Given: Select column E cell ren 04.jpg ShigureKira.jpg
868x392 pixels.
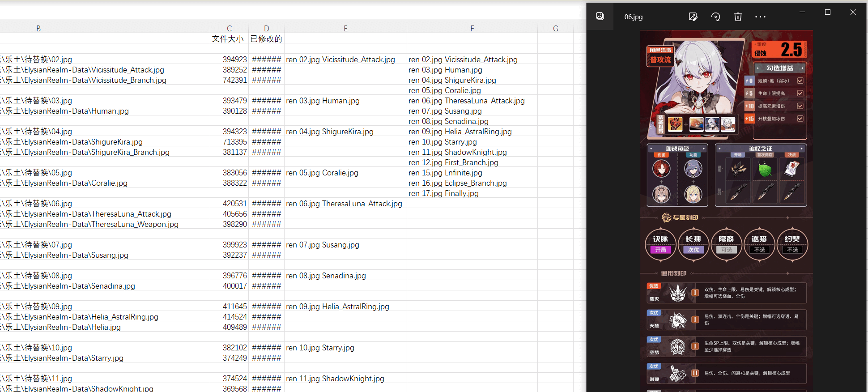Looking at the screenshot, I should click(x=345, y=131).
